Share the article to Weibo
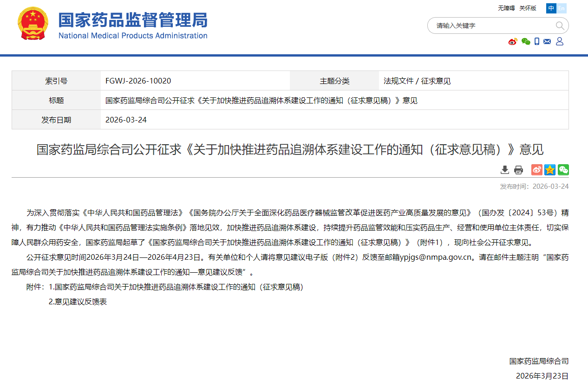The width and height of the screenshot is (588, 385). coord(536,170)
